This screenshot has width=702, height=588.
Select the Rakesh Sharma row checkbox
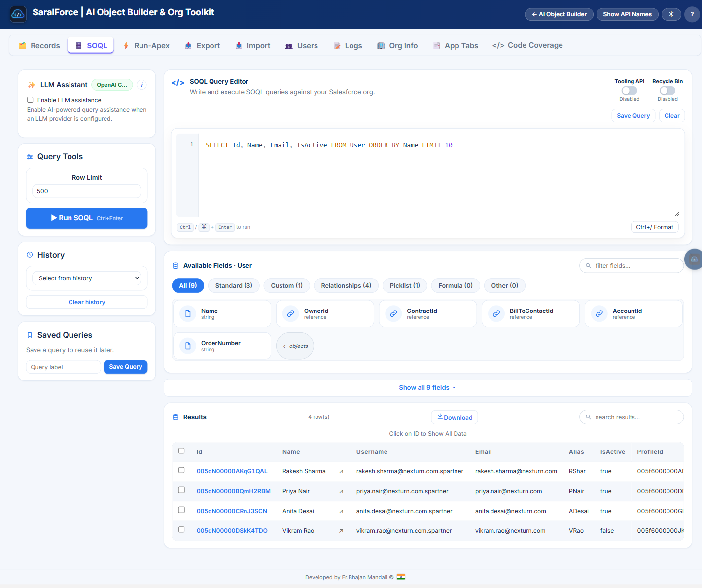(181, 471)
